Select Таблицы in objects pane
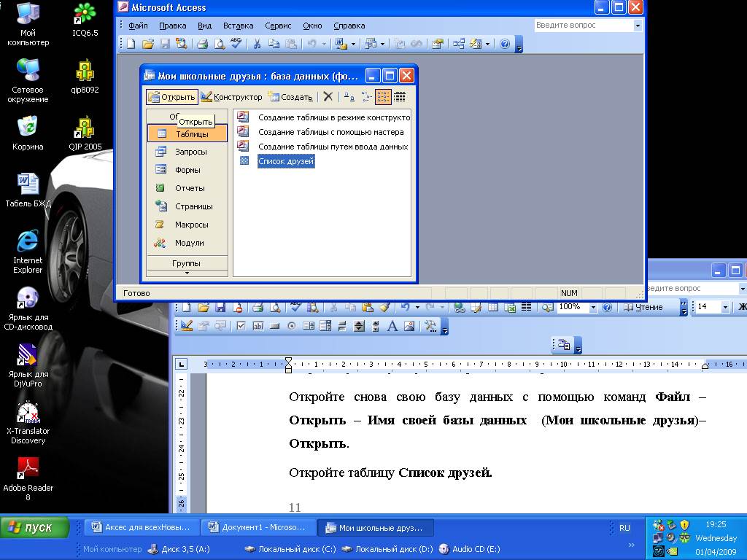The height and width of the screenshot is (560, 747). click(x=187, y=134)
